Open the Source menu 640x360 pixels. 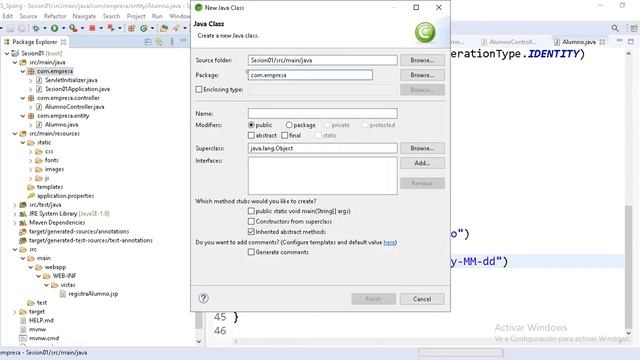(28, 16)
